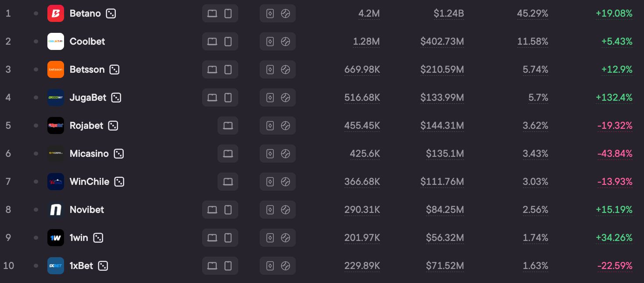The image size is (644, 283).
Task: Click the +132.4% change for JugaBet
Action: pos(614,98)
